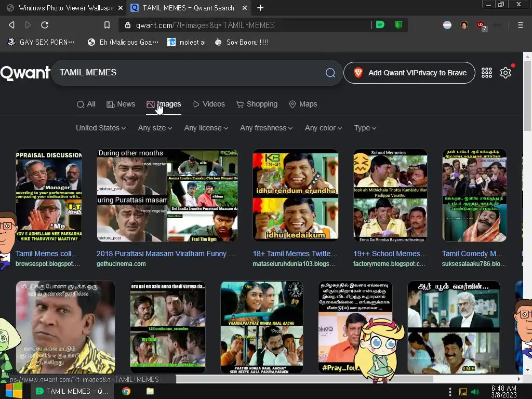532x399 pixels.
Task: Open 19++ School Memes result link
Action: tap(390, 254)
